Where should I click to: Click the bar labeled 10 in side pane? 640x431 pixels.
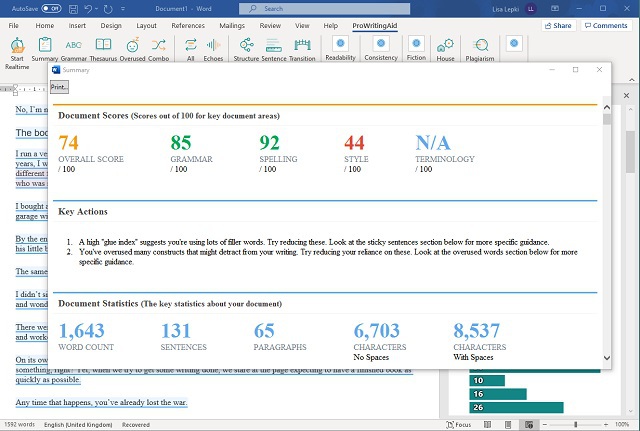[x=487, y=380]
